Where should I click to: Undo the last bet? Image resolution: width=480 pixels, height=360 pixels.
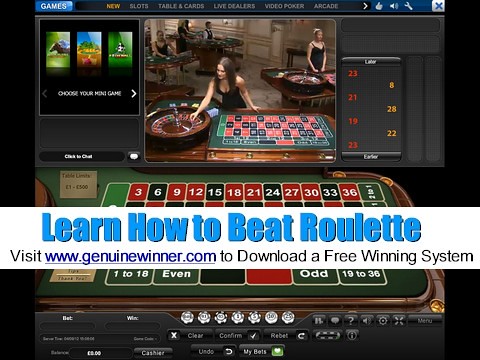coord(214,352)
